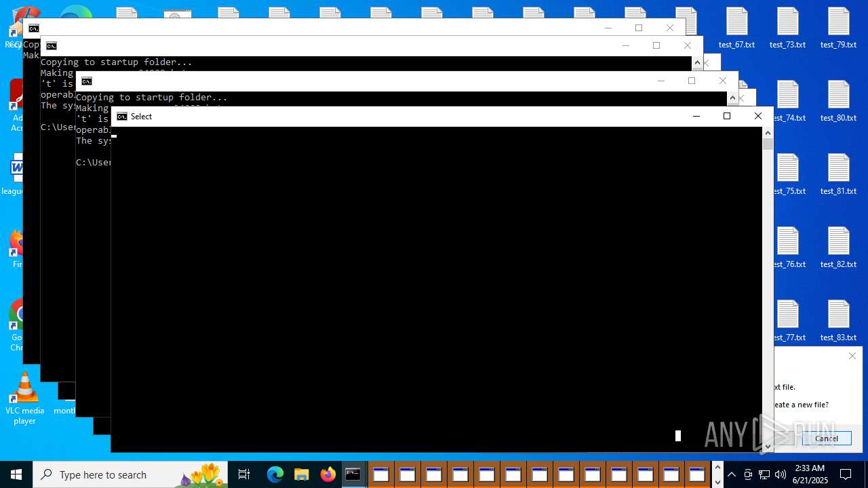Open Task View on the taskbar

pos(244,474)
